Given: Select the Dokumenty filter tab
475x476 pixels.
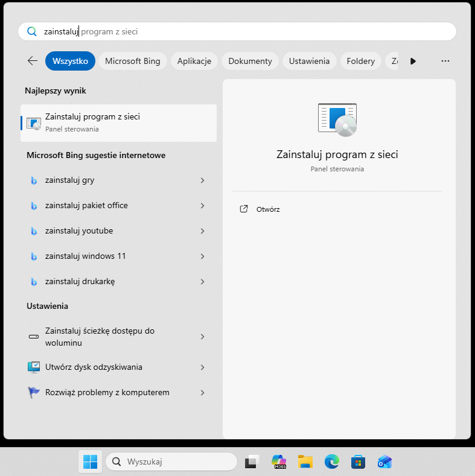Looking at the screenshot, I should point(250,61).
